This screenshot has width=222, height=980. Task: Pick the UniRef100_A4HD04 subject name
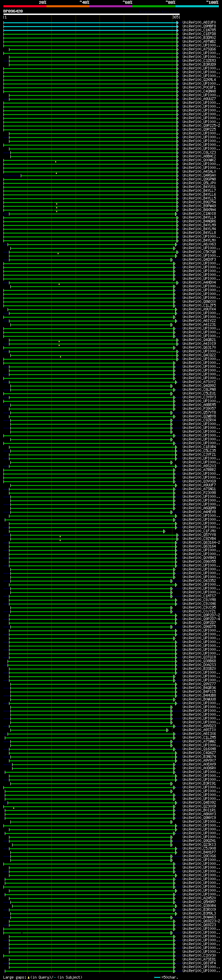[x=199, y=282]
